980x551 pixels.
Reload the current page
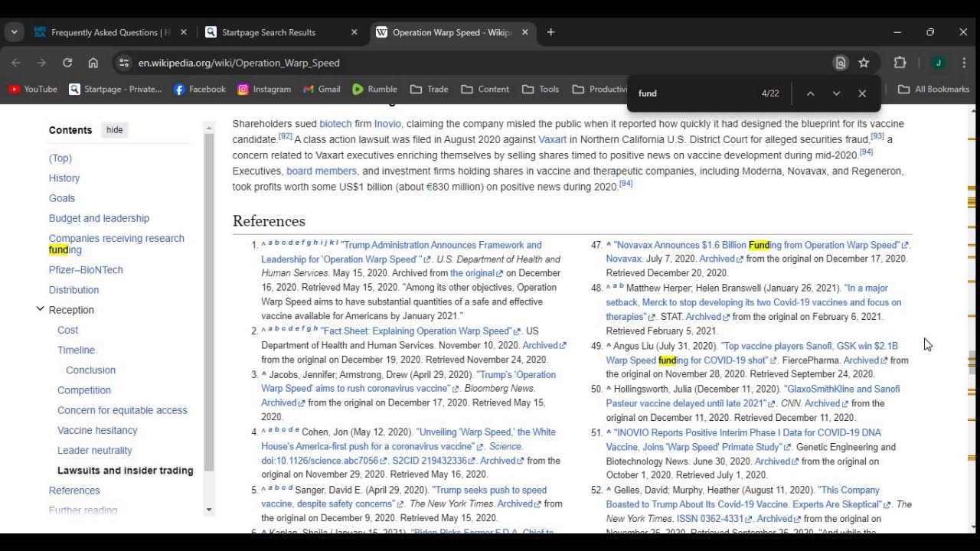click(67, 63)
